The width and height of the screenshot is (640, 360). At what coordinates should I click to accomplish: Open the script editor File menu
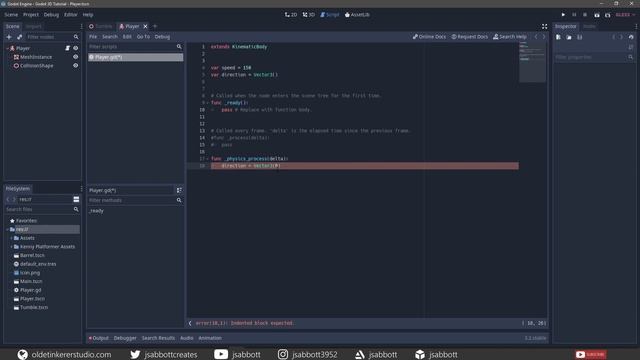click(93, 37)
